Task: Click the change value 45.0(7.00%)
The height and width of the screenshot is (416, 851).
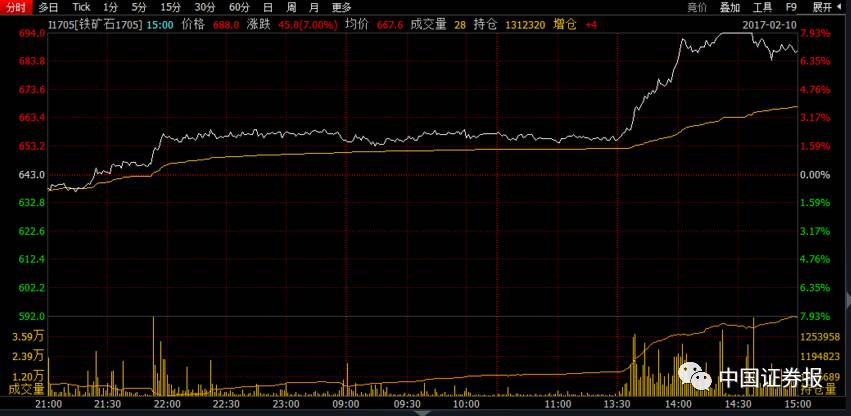Action: click(308, 24)
